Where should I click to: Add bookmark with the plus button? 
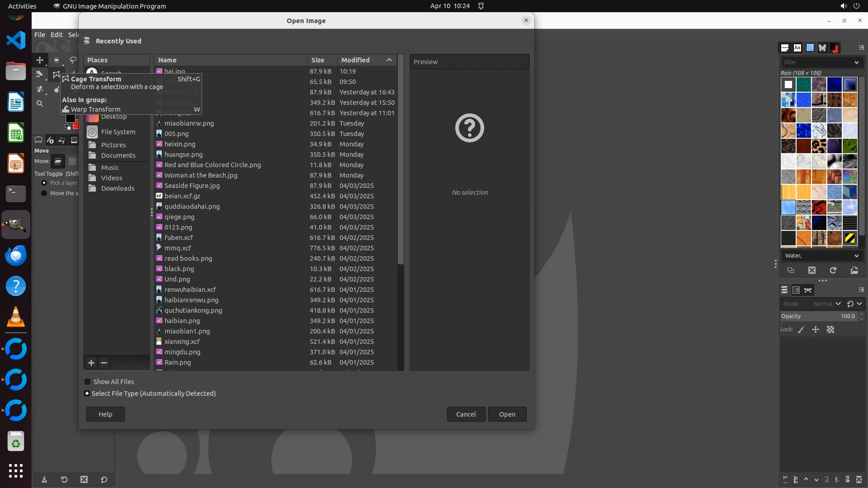tap(91, 363)
